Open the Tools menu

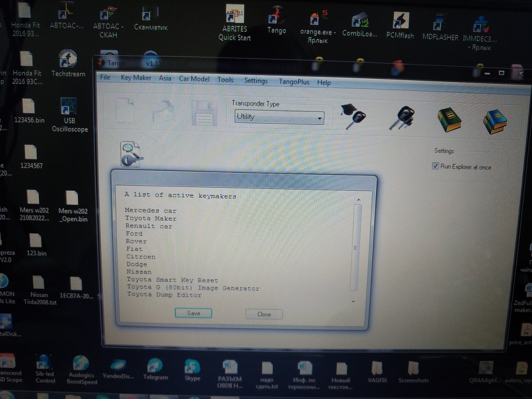click(x=225, y=80)
